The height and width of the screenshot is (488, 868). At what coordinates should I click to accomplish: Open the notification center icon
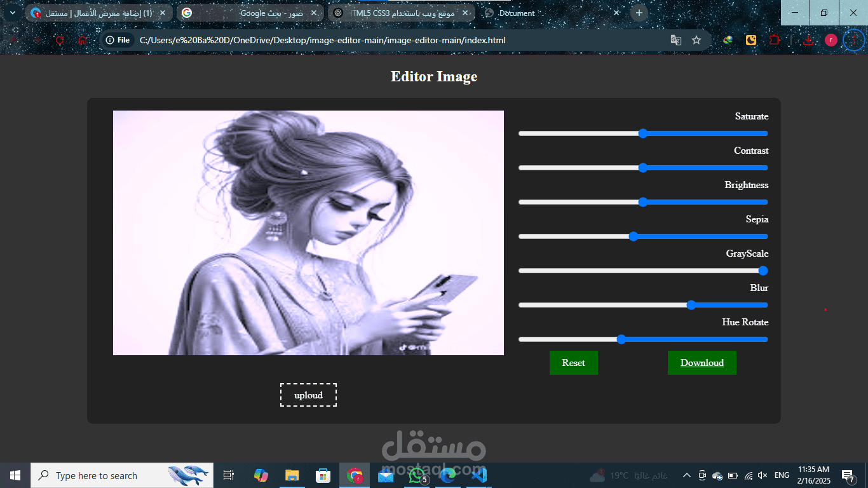coord(848,475)
